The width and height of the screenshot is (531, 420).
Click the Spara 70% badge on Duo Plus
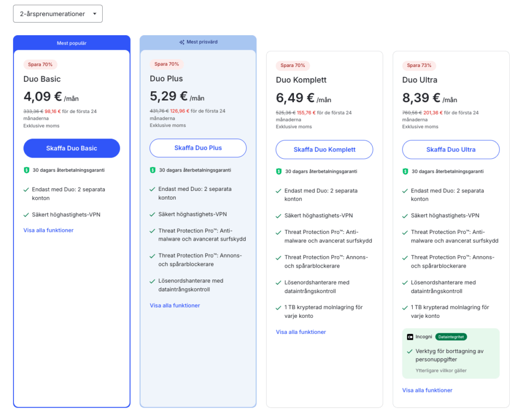[x=166, y=64]
